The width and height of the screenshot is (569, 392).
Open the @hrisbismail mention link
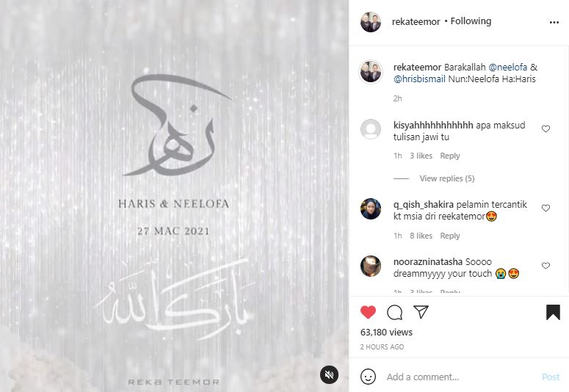tap(419, 79)
